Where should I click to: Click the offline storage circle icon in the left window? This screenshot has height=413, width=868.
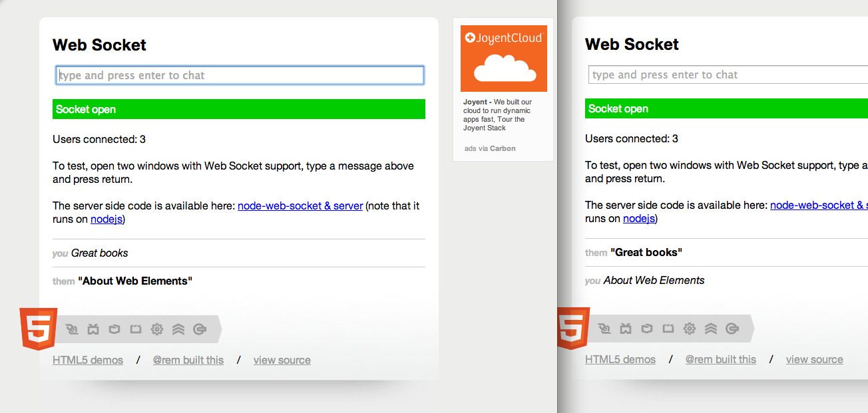click(x=200, y=329)
